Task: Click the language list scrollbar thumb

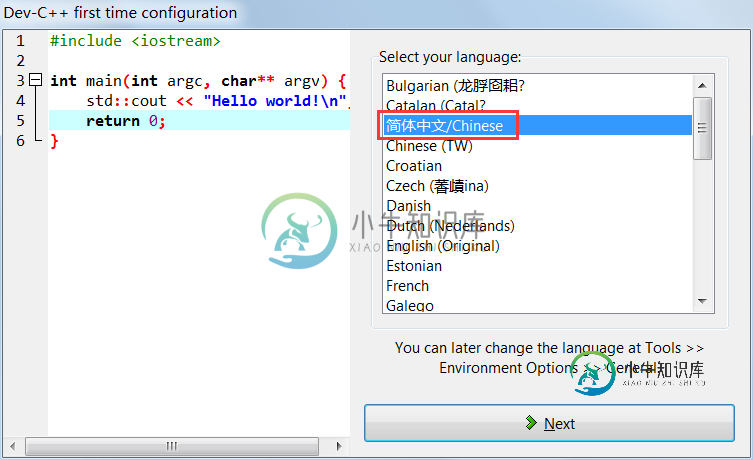Action: coord(702,128)
